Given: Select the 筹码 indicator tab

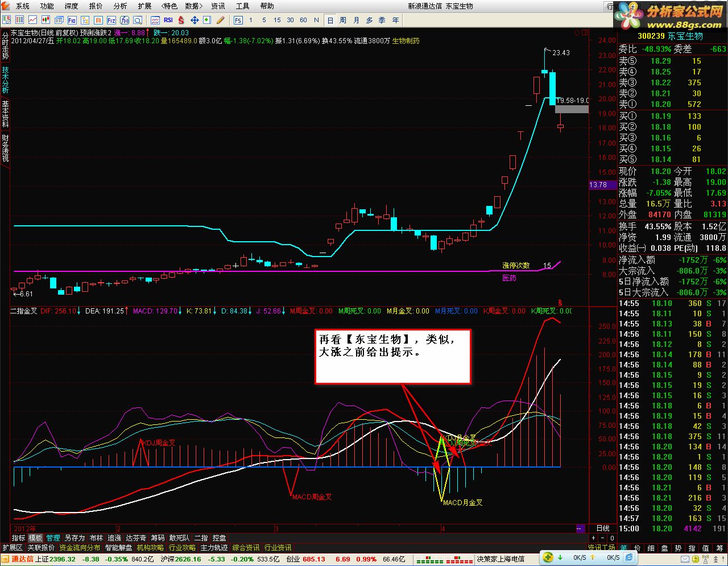Looking at the screenshot, I should point(158,538).
